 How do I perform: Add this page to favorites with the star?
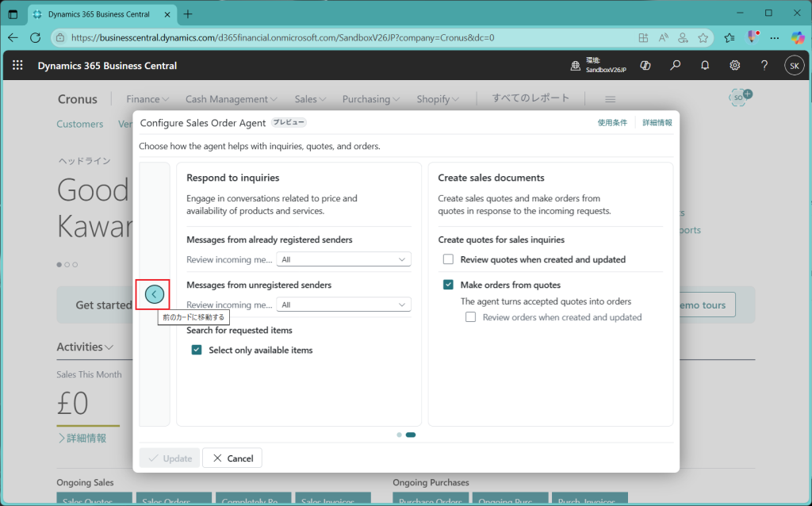pyautogui.click(x=703, y=38)
